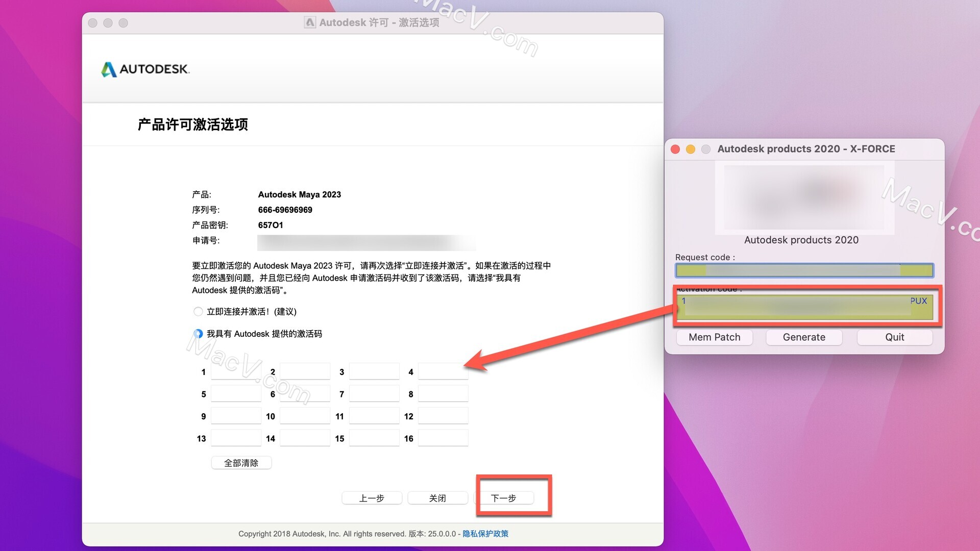Open the 隐私保护政策 privacy policy link
980x551 pixels.
(x=485, y=534)
